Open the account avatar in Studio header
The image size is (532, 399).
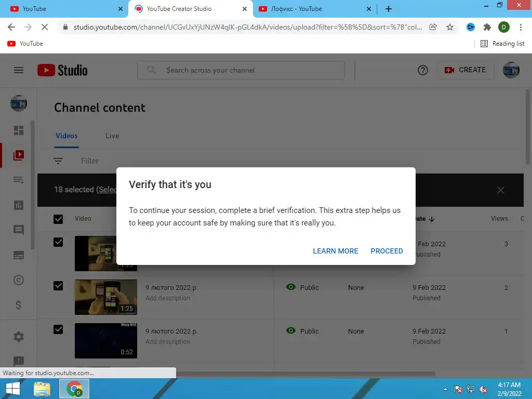(511, 70)
